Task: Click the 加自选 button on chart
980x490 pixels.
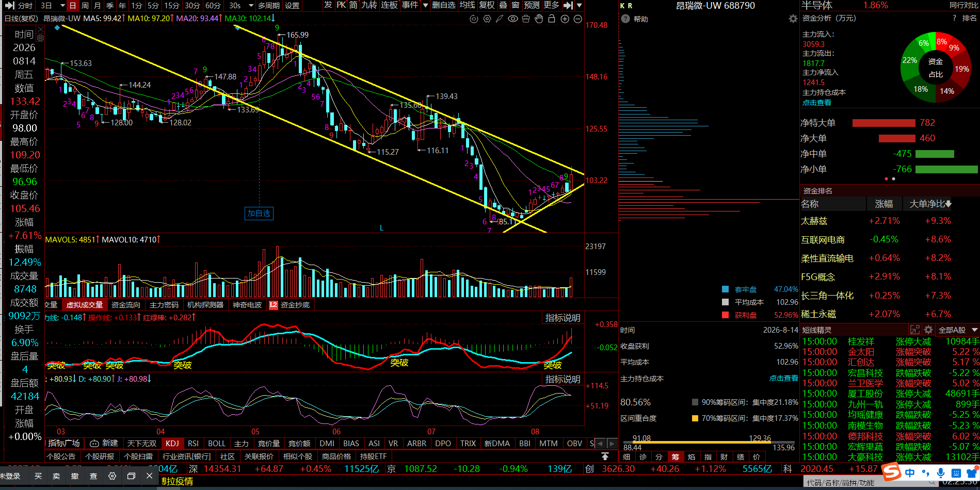Action: point(259,213)
